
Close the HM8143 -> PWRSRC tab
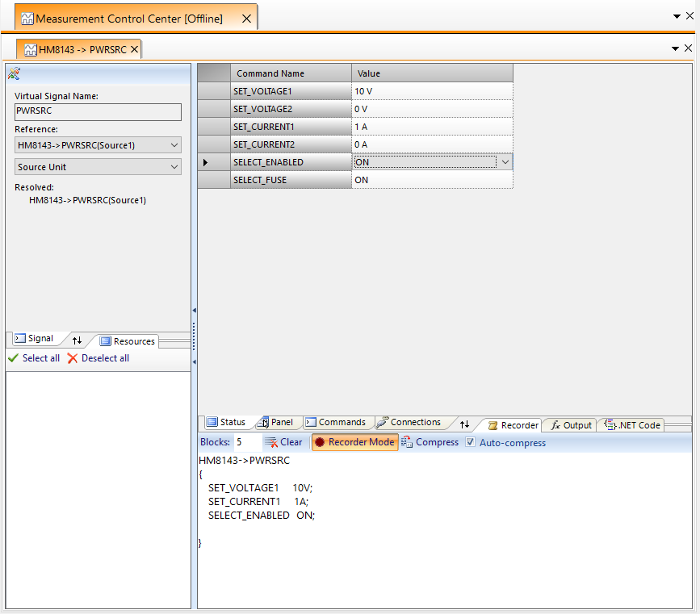tap(134, 49)
